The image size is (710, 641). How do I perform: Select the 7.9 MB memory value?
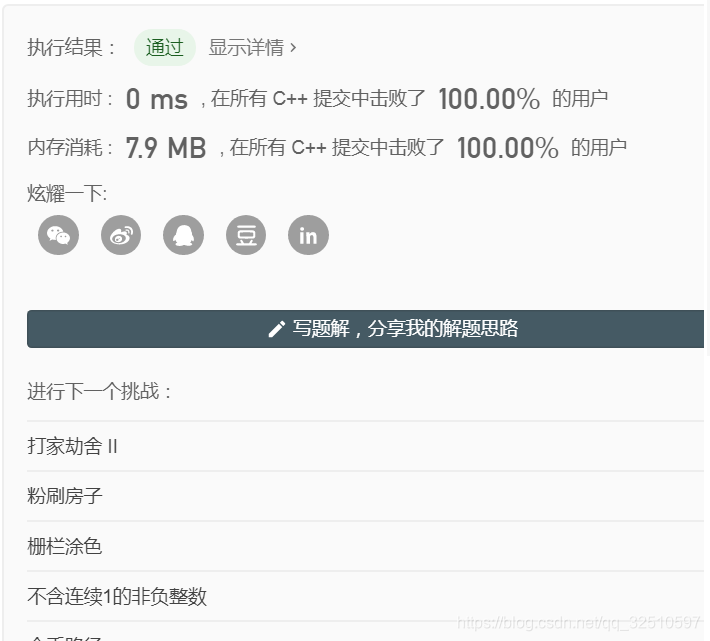point(166,148)
